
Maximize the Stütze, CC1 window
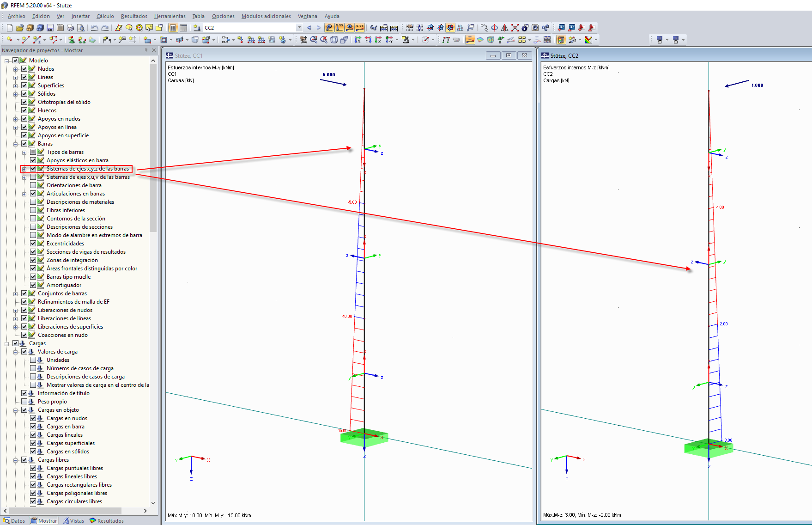[509, 55]
